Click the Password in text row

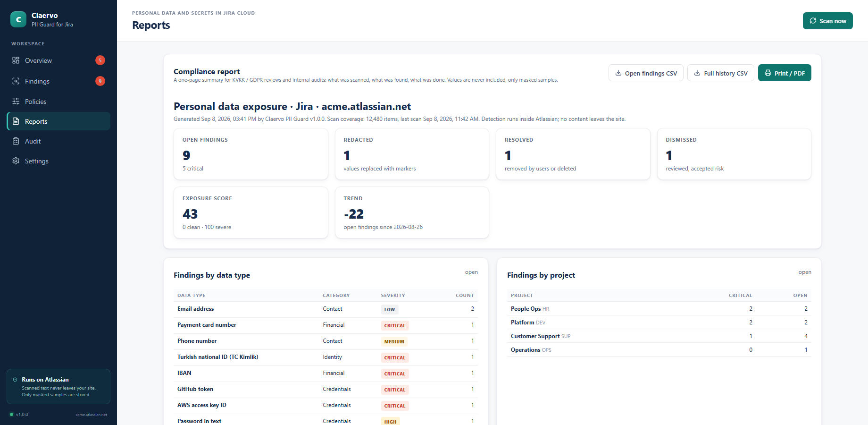click(x=325, y=420)
